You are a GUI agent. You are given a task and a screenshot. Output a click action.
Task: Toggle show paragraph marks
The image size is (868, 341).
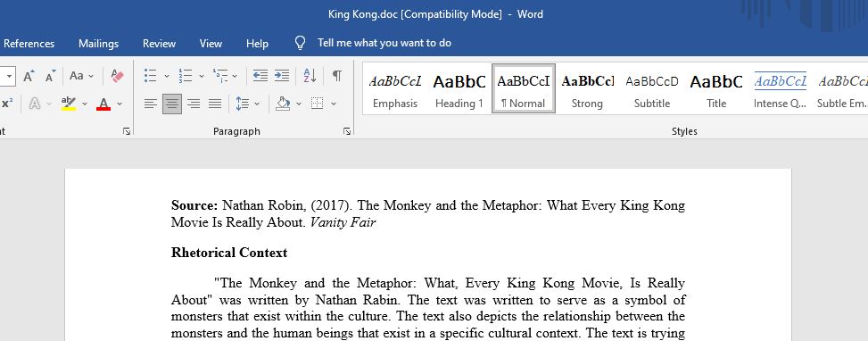coord(336,76)
